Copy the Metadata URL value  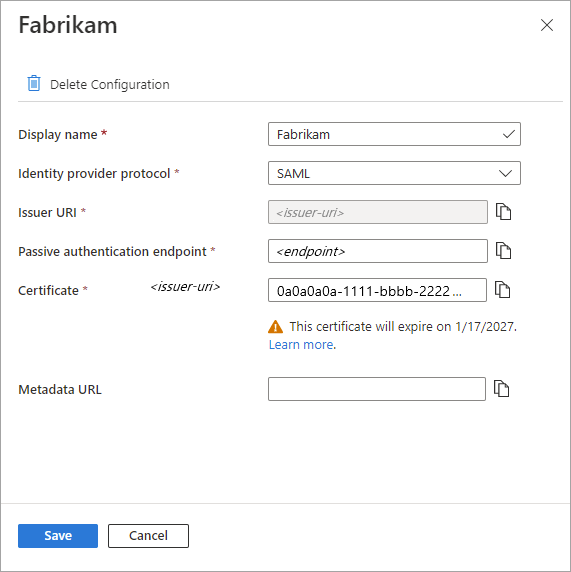click(501, 389)
